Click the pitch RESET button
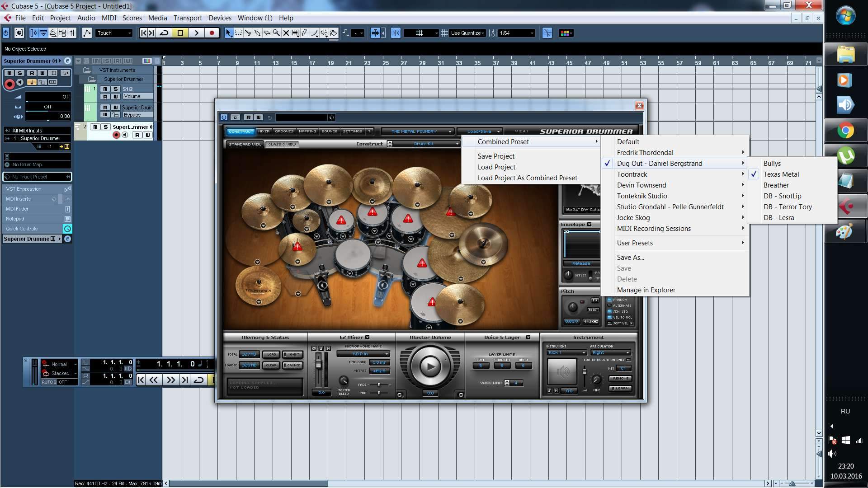The image size is (868, 488). pyautogui.click(x=593, y=310)
